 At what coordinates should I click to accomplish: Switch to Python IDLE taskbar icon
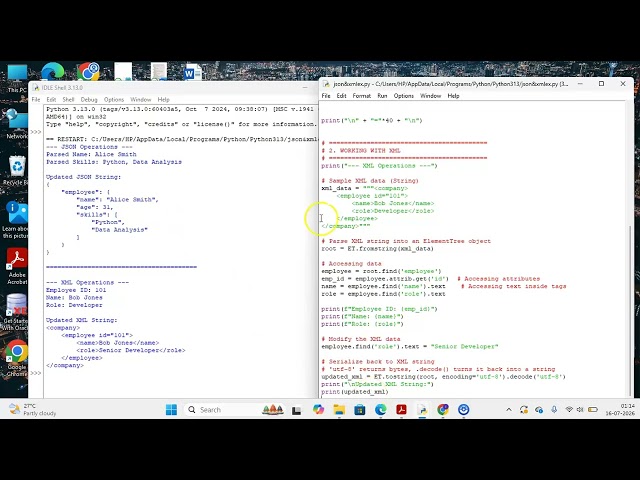pos(422,409)
